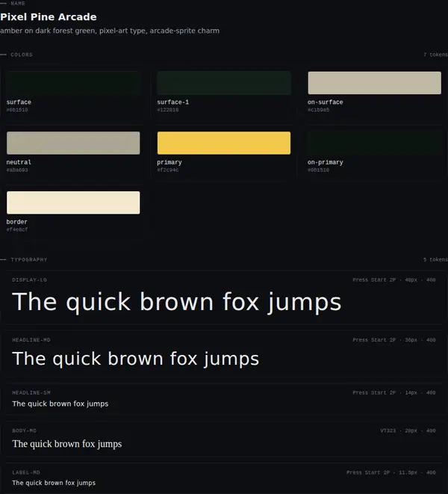This screenshot has width=448, height=494.
Task: Select the surface-1 color swatch
Action: (x=224, y=83)
